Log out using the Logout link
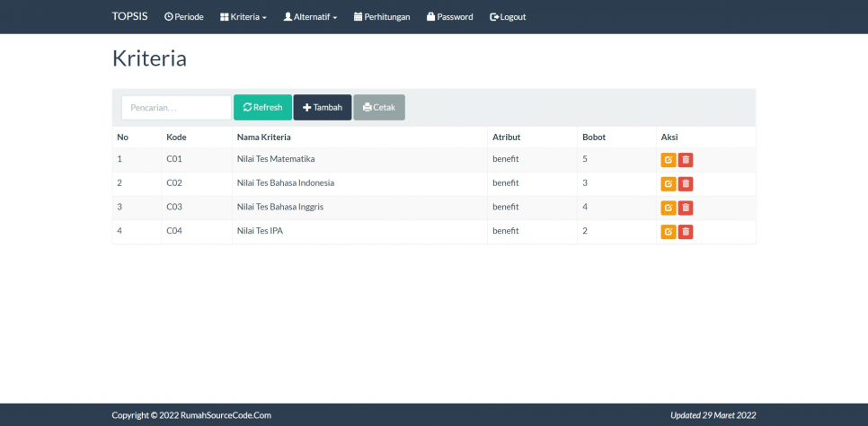Screen dimensions: 868x426 click(508, 17)
